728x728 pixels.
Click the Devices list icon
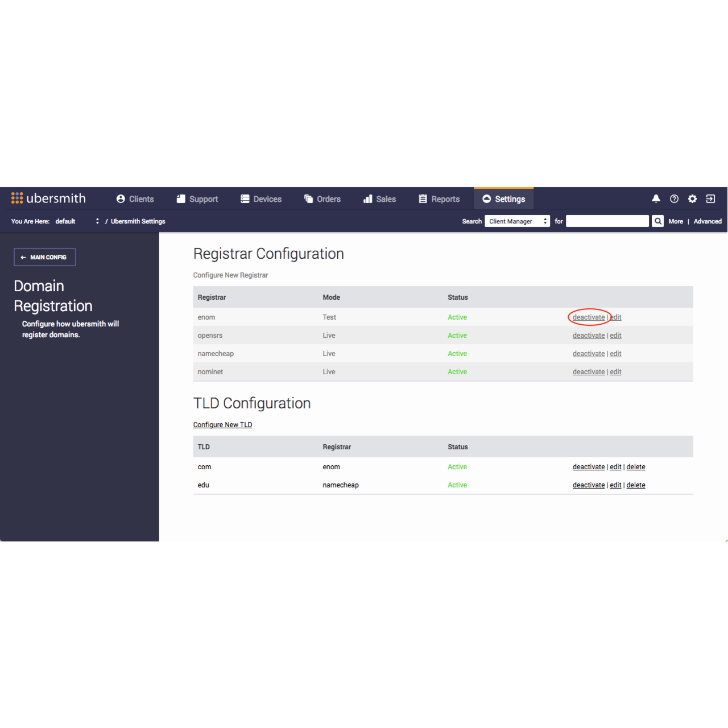(x=245, y=198)
